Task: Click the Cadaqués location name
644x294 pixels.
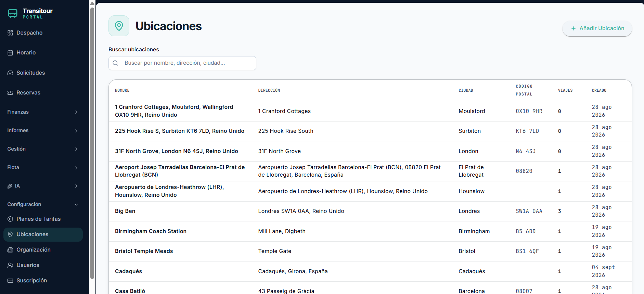Action: pos(128,271)
